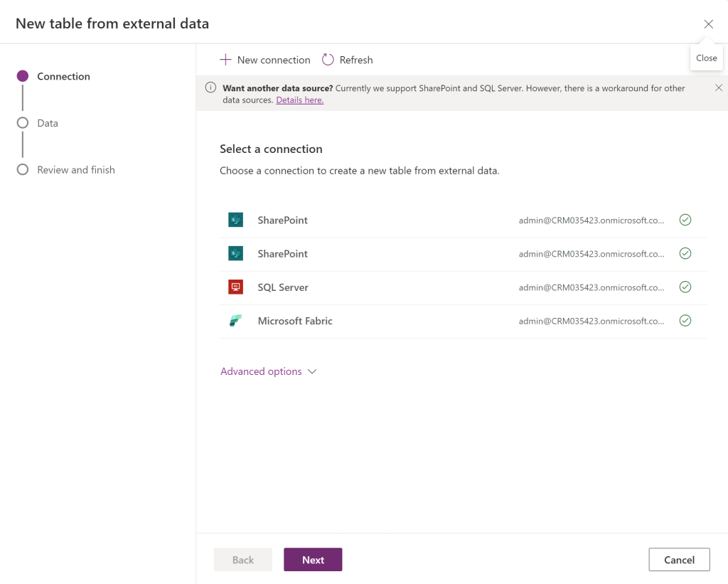728x584 pixels.
Task: Go to the Review and finish step
Action: (75, 170)
